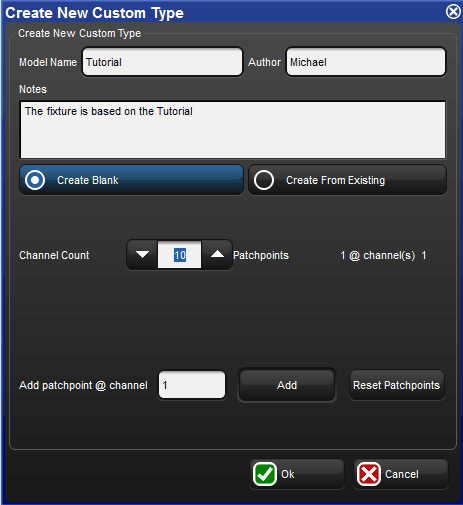Select the Create From Existing radio button
The image size is (463, 505).
pyautogui.click(x=264, y=180)
